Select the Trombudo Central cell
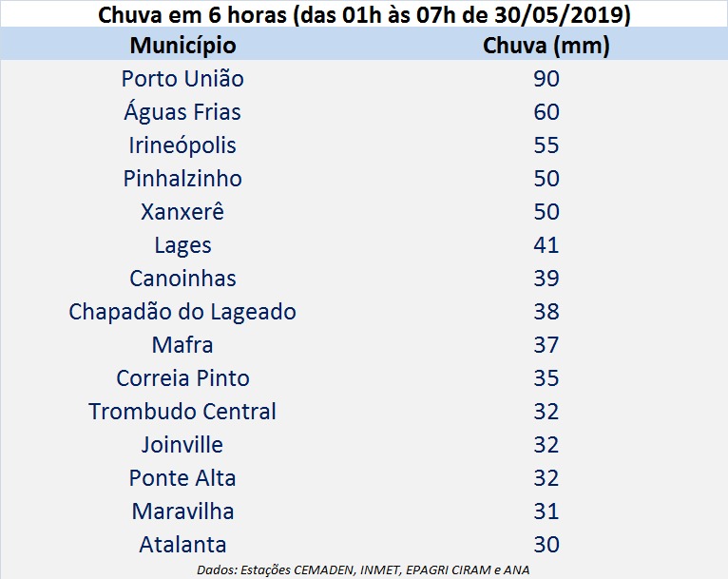This screenshot has height=579, width=728. click(x=182, y=412)
